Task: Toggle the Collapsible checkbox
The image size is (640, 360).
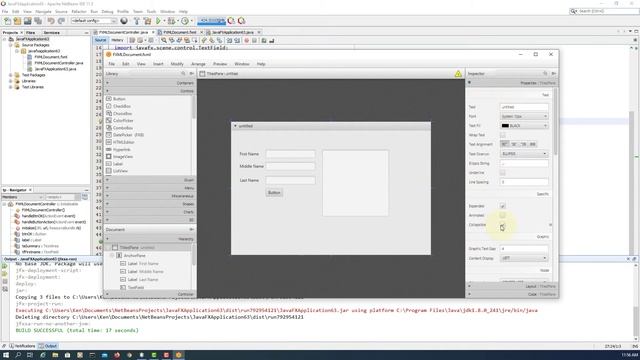Action: 502,225
